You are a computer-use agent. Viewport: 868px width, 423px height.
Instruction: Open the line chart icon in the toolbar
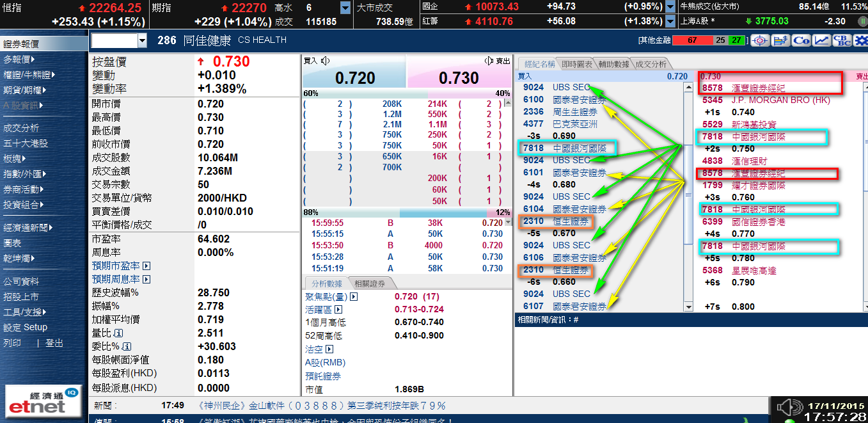click(821, 40)
